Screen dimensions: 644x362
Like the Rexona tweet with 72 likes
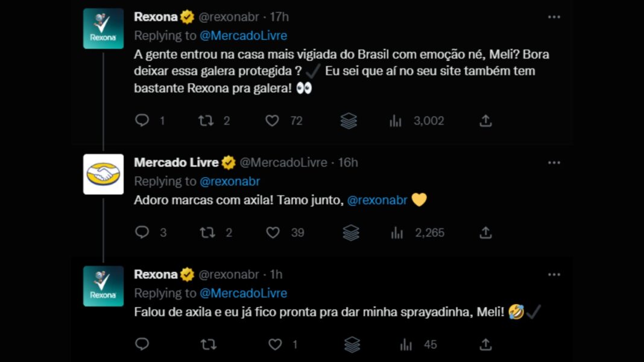tap(272, 120)
